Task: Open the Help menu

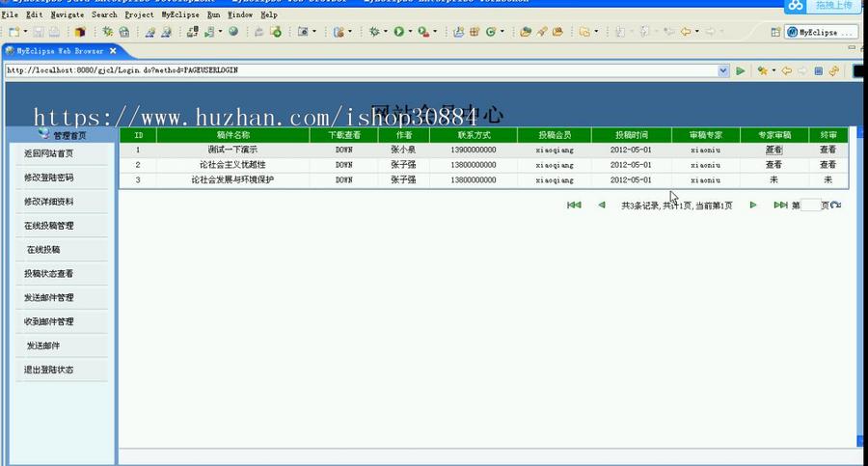Action: click(x=268, y=15)
